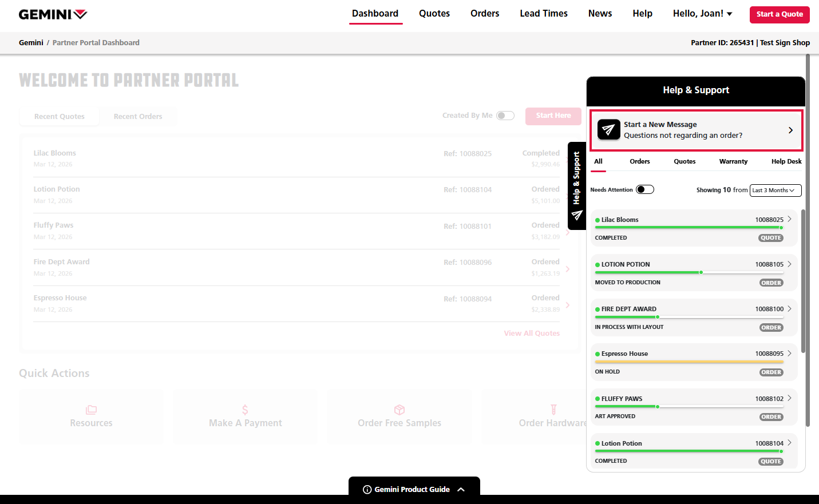Click the LOTION POTION order progress bar
Viewport: 819px width, 504px height.
coord(689,272)
